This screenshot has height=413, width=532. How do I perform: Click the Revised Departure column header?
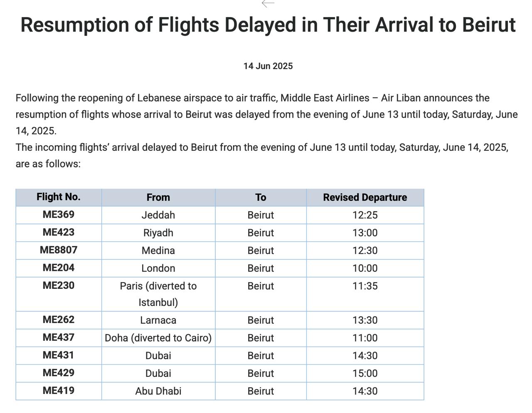(x=365, y=197)
